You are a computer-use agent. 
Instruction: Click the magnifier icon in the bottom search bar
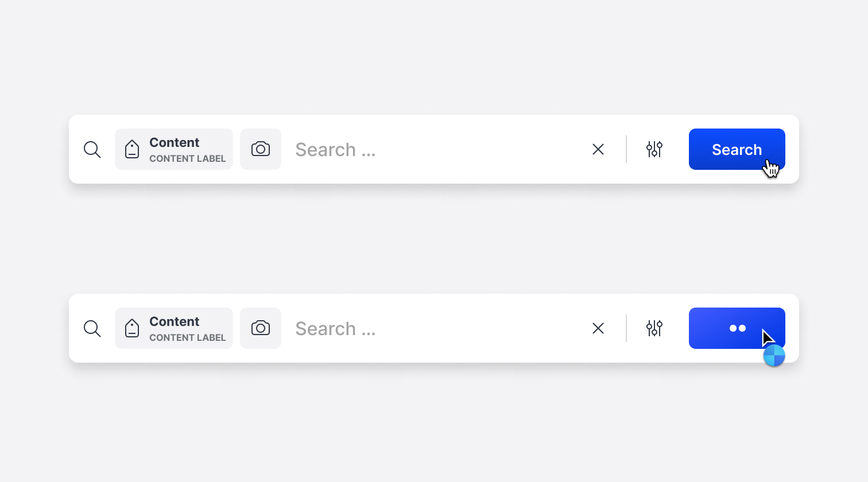92,328
